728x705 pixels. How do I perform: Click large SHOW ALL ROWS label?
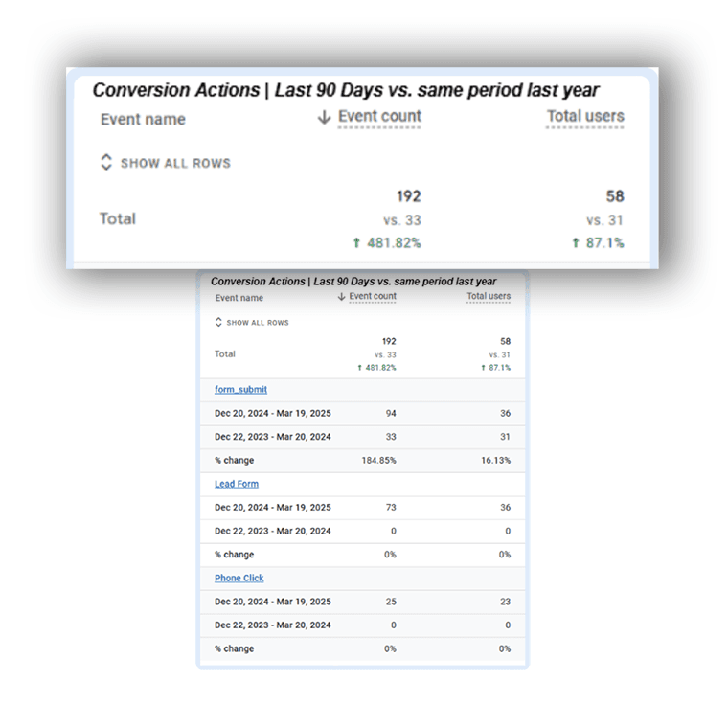175,163
